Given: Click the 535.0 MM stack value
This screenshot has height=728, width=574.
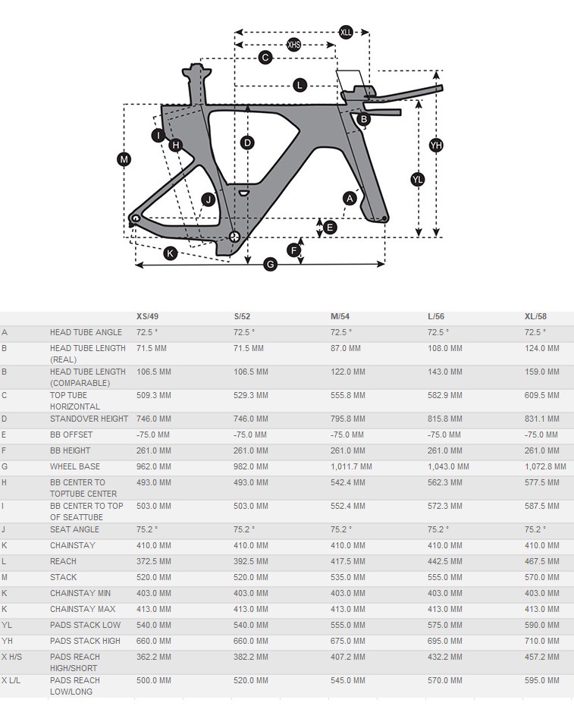Looking at the screenshot, I should point(348,577).
